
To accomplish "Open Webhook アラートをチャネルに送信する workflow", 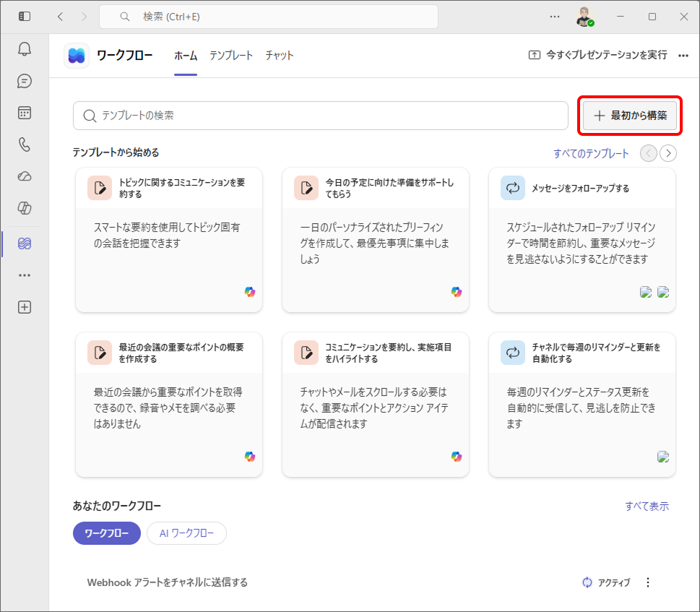I will 168,582.
